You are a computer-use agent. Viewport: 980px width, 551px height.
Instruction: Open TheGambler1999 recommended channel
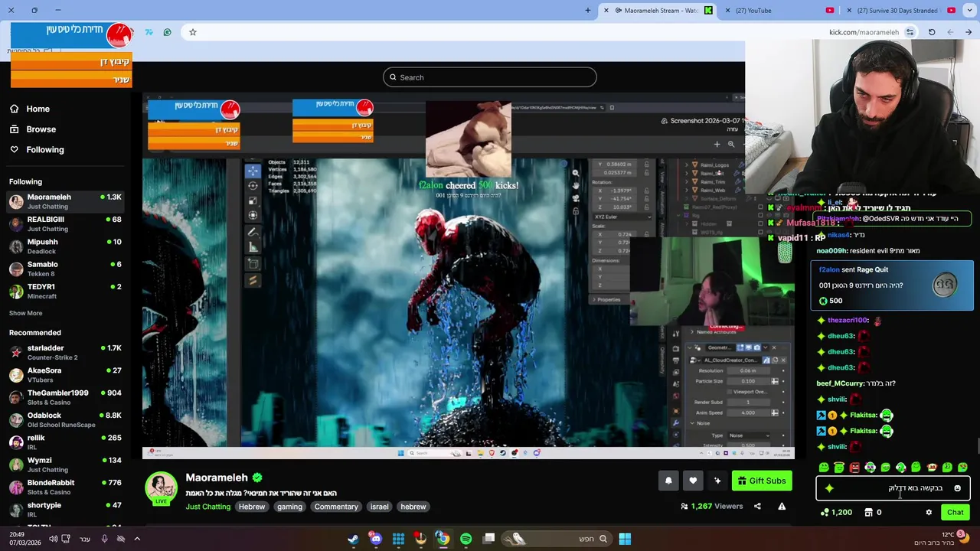[66, 397]
